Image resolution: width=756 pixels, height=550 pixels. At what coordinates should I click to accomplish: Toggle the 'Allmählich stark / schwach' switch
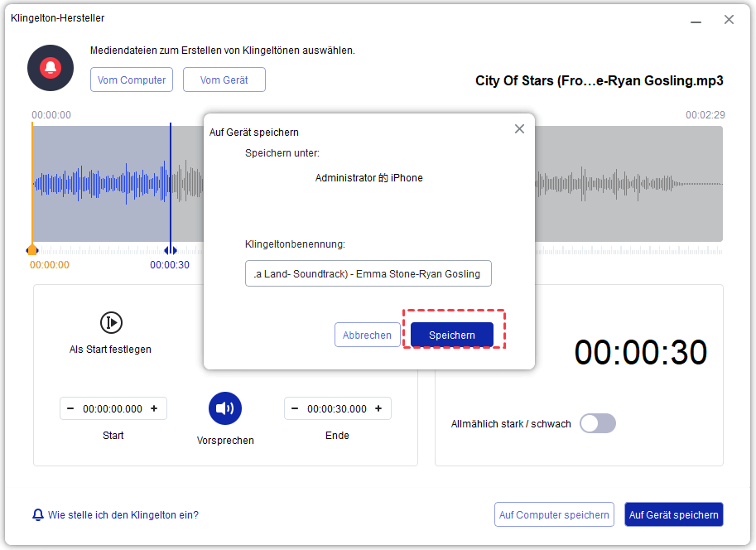597,423
